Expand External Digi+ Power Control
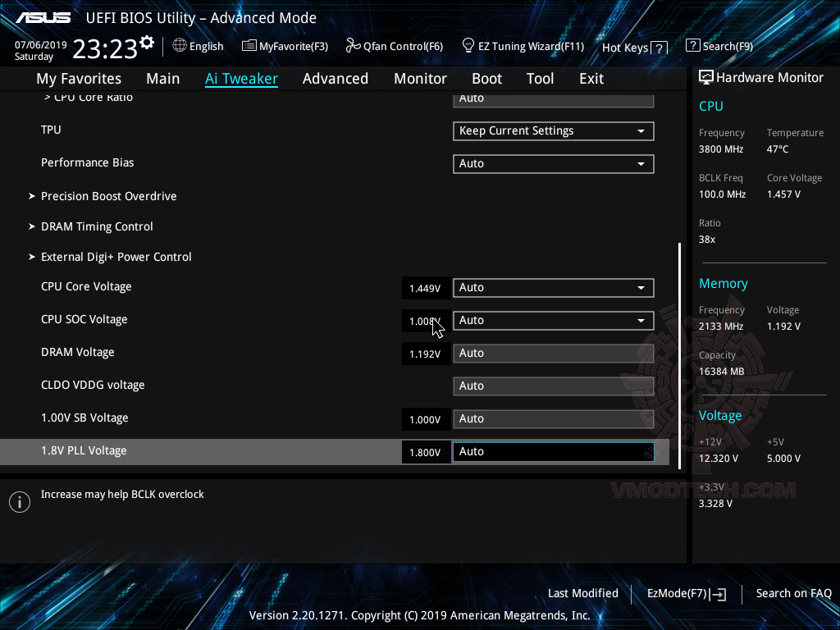The height and width of the screenshot is (630, 840). coord(116,257)
